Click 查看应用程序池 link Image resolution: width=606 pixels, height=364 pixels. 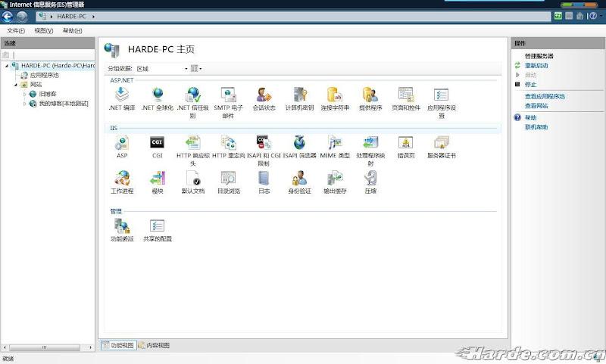point(545,97)
